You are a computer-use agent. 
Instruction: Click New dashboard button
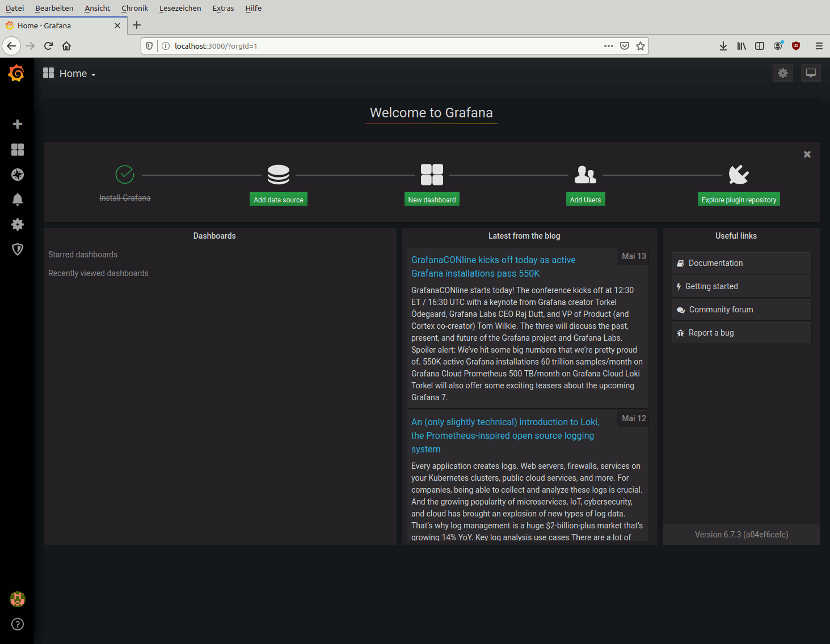point(432,200)
